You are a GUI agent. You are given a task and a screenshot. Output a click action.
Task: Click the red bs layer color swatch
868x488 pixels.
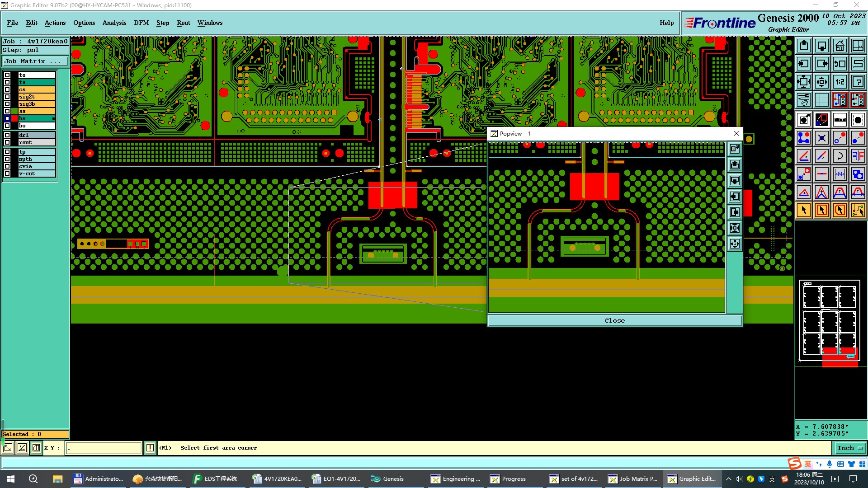click(x=14, y=118)
